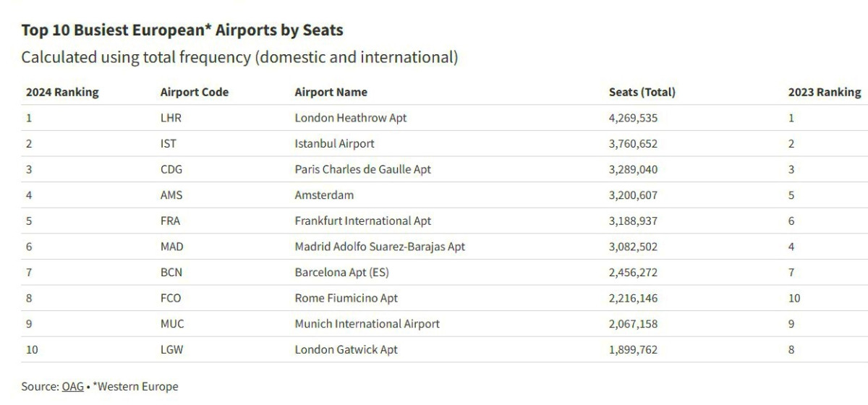Select the Istanbul Airport name cell
This screenshot has height=405, width=868.
[335, 143]
